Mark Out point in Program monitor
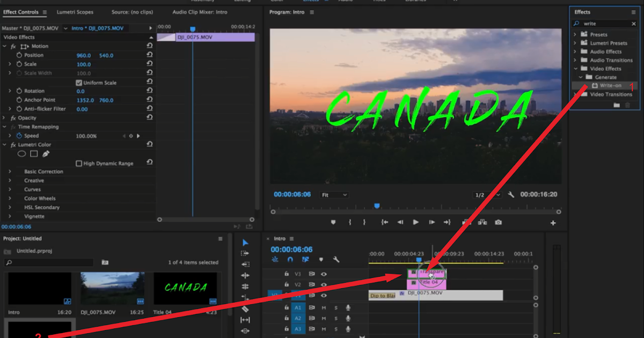Screen dimensions: 644x338 click(x=364, y=222)
